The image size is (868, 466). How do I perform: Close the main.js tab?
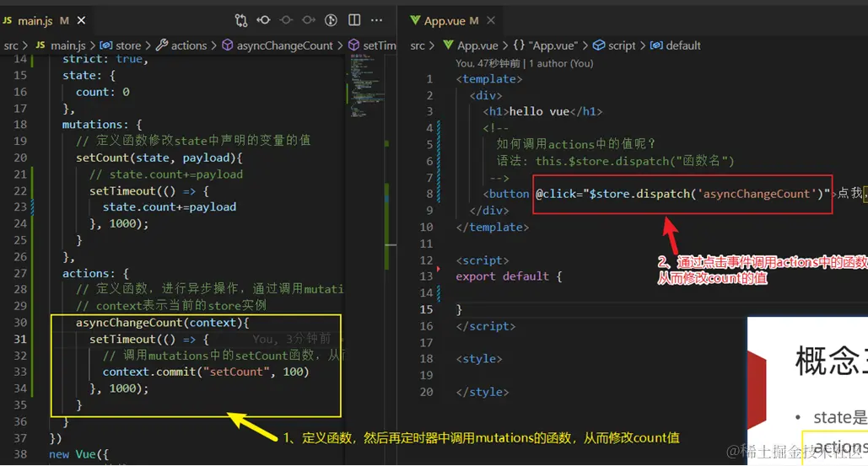pos(81,20)
